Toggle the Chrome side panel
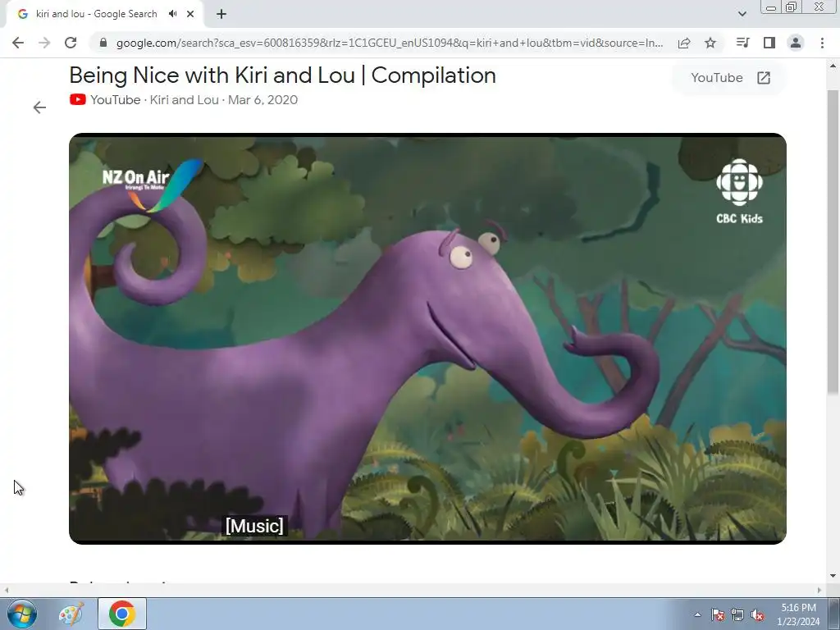The image size is (840, 630). tap(769, 43)
